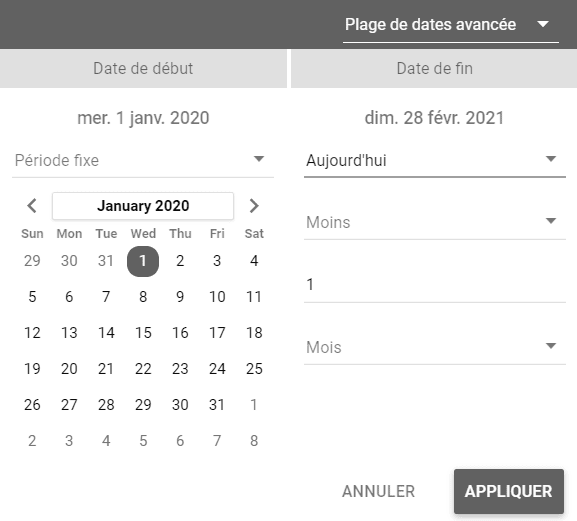The width and height of the screenshot is (577, 521).
Task: Go to previous month arrow
Action: click(x=32, y=206)
